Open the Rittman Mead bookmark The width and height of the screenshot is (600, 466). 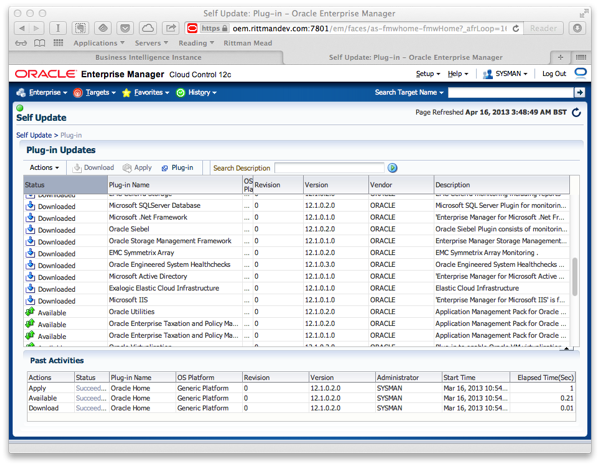coord(248,43)
